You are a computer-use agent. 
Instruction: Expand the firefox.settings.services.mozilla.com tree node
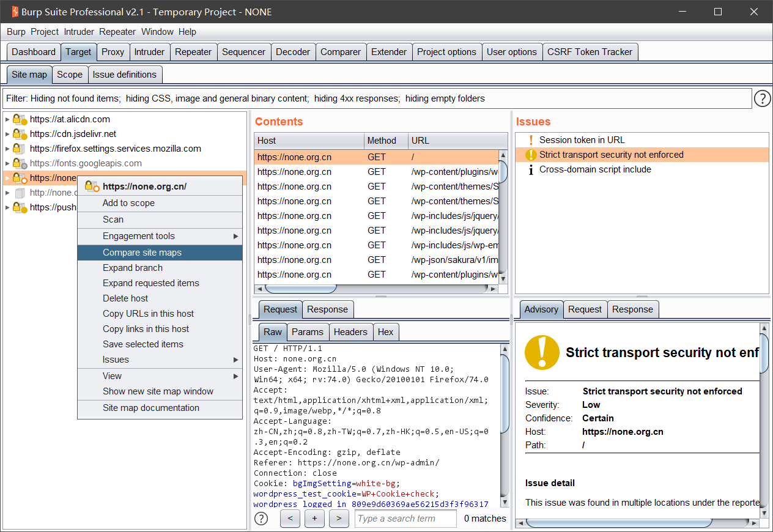coord(7,149)
